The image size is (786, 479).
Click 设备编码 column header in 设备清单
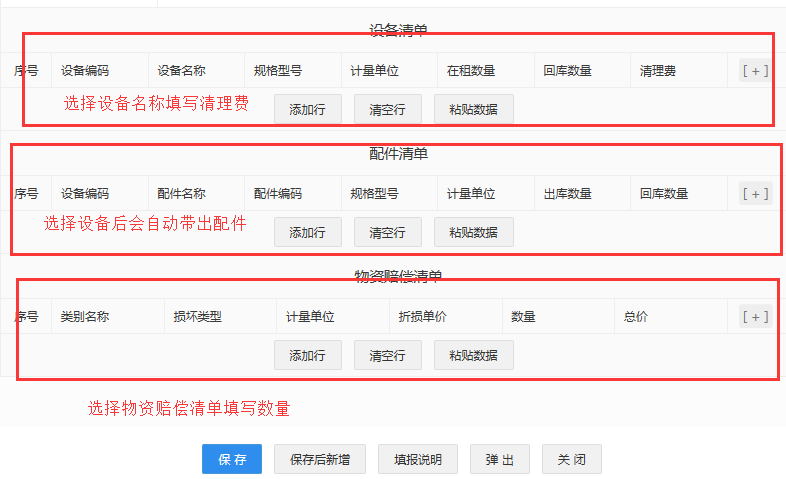[85, 71]
